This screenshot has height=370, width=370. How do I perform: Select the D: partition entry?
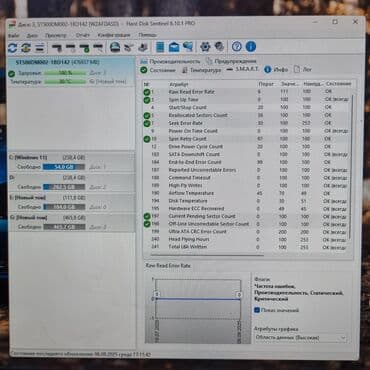(x=71, y=182)
